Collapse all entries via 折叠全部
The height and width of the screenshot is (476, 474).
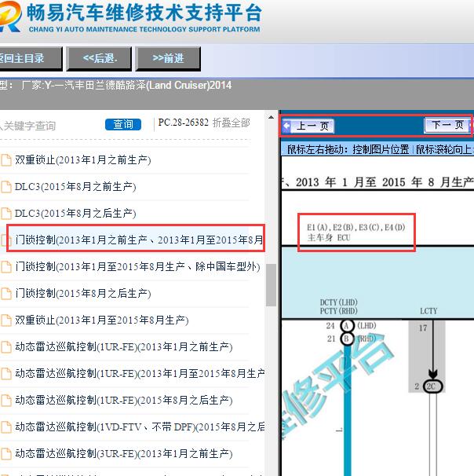pos(231,123)
